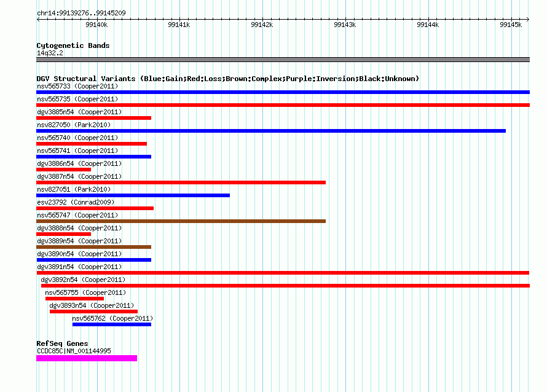Click the dgv3891n54 red variant bar
This screenshot has height=392, width=547.
[x=283, y=273]
